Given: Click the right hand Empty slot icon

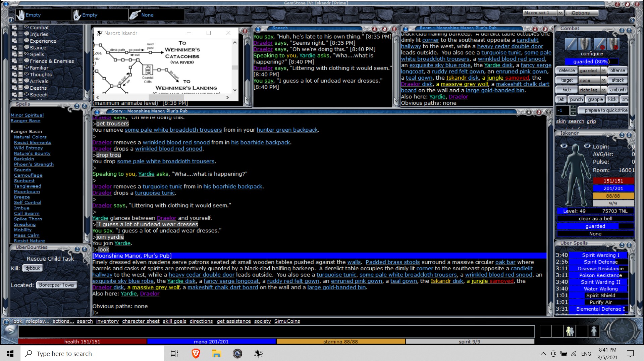Looking at the screenshot, I should click(77, 15).
